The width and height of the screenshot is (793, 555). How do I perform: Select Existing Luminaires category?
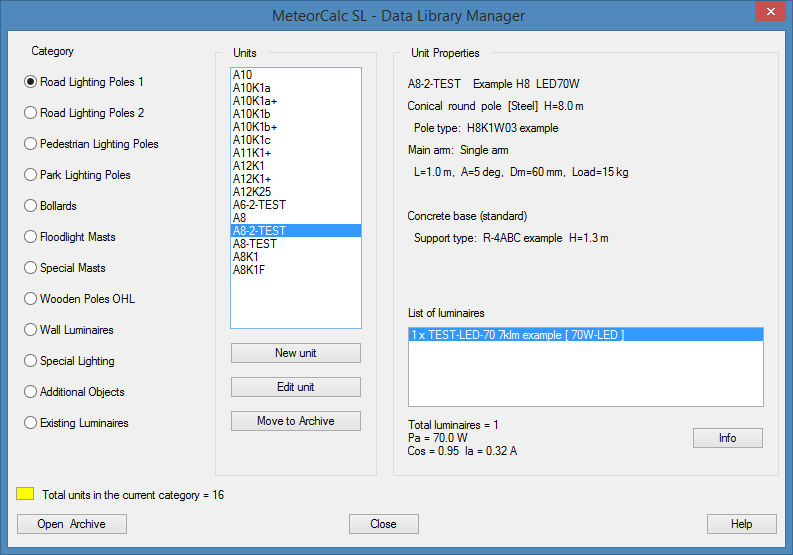pyautogui.click(x=76, y=423)
